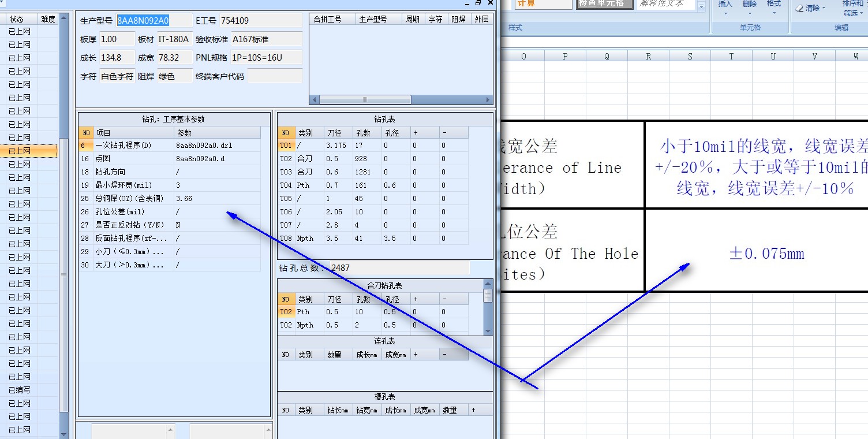
Task: Select column T header in Excel
Action: coord(731,56)
